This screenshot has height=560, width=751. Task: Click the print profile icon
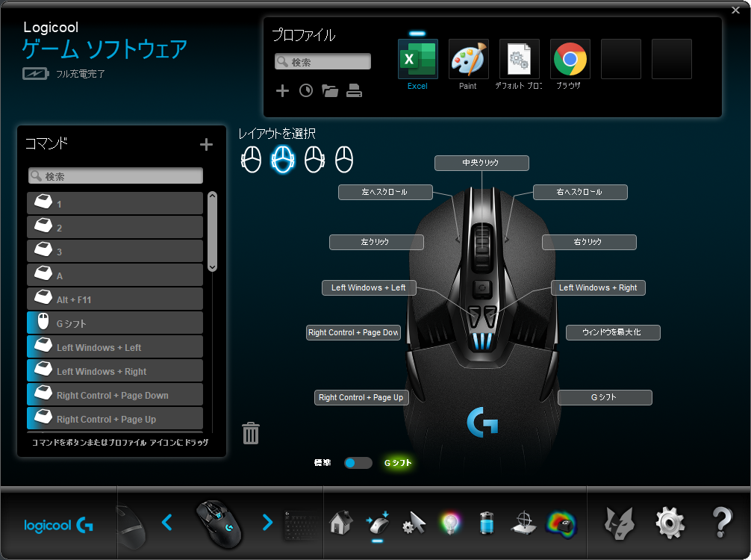pyautogui.click(x=354, y=90)
